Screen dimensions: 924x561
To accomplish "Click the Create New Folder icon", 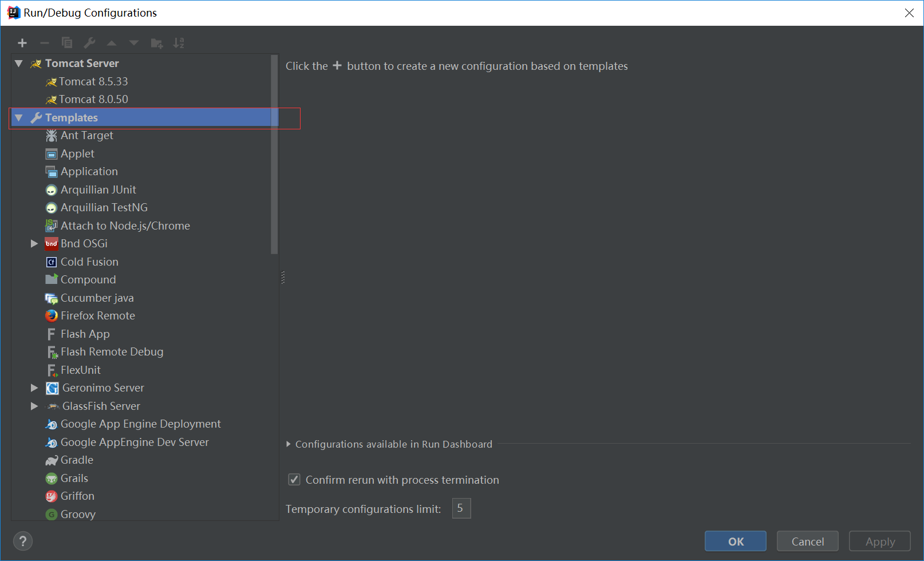I will (x=156, y=43).
